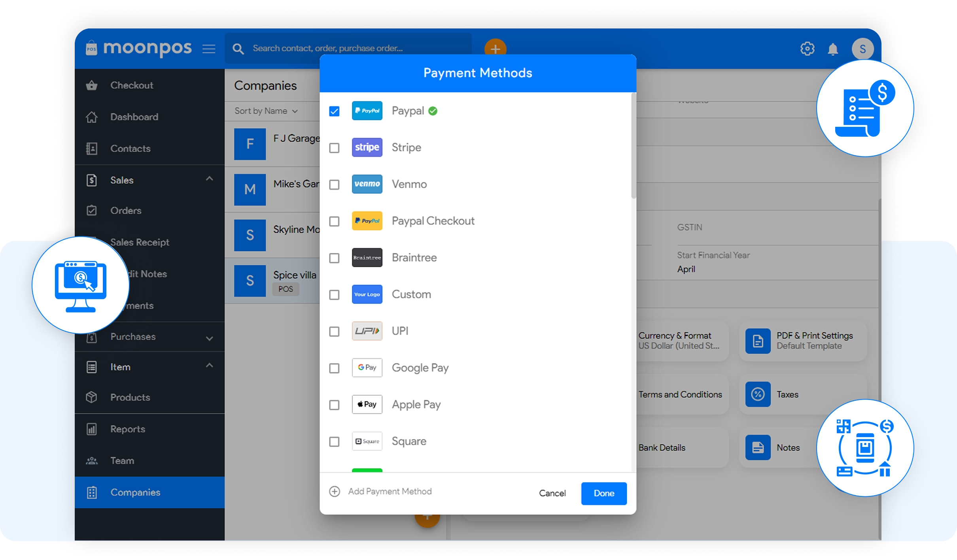
Task: Open the Team section
Action: tap(122, 460)
